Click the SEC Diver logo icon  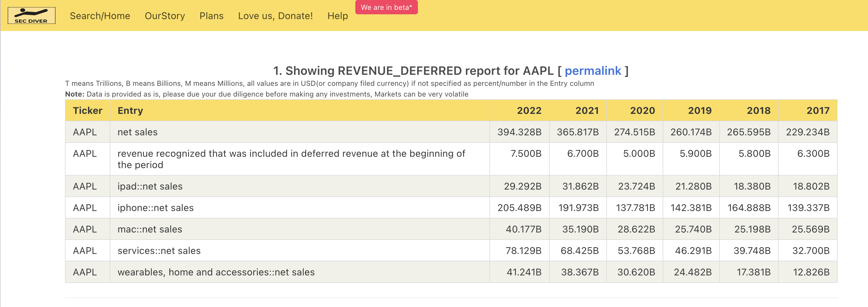click(x=31, y=15)
